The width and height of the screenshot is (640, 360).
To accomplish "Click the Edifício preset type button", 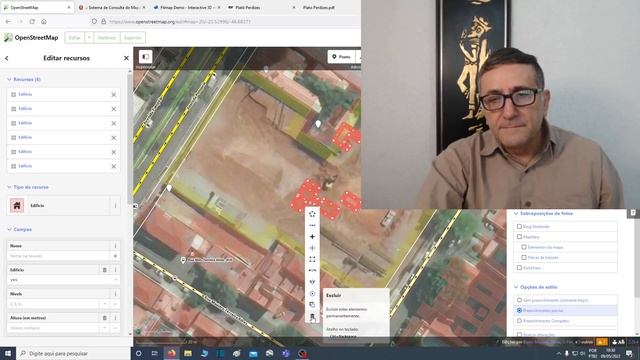I will tap(58, 206).
